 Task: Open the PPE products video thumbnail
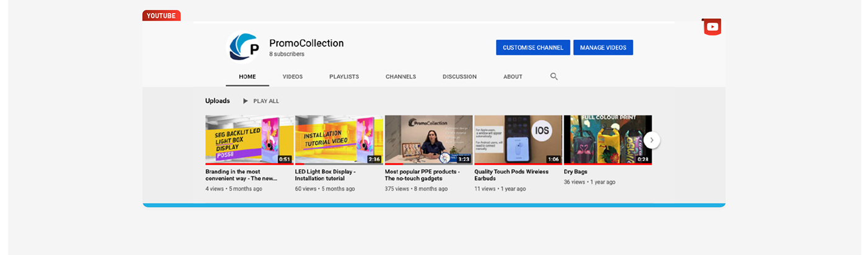click(x=428, y=140)
